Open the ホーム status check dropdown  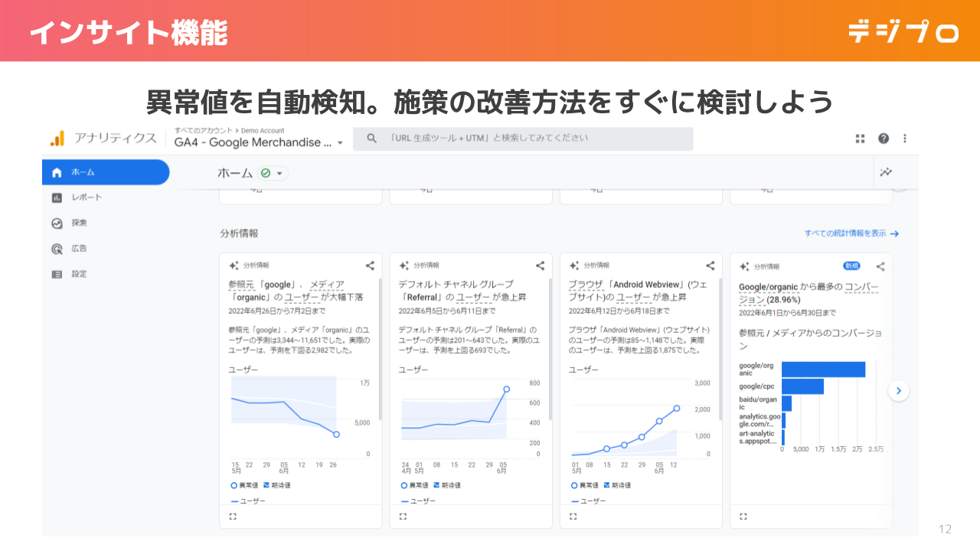pos(273,174)
